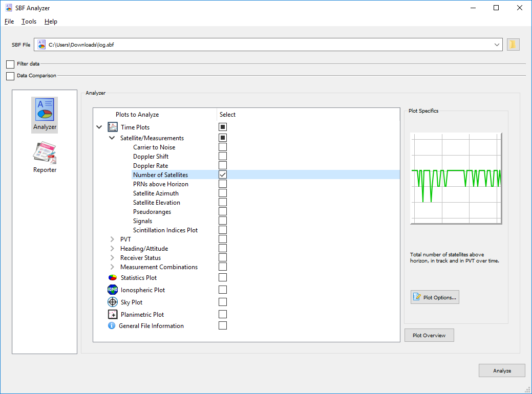
Task: Click the yellow browse folder icon
Action: click(513, 45)
